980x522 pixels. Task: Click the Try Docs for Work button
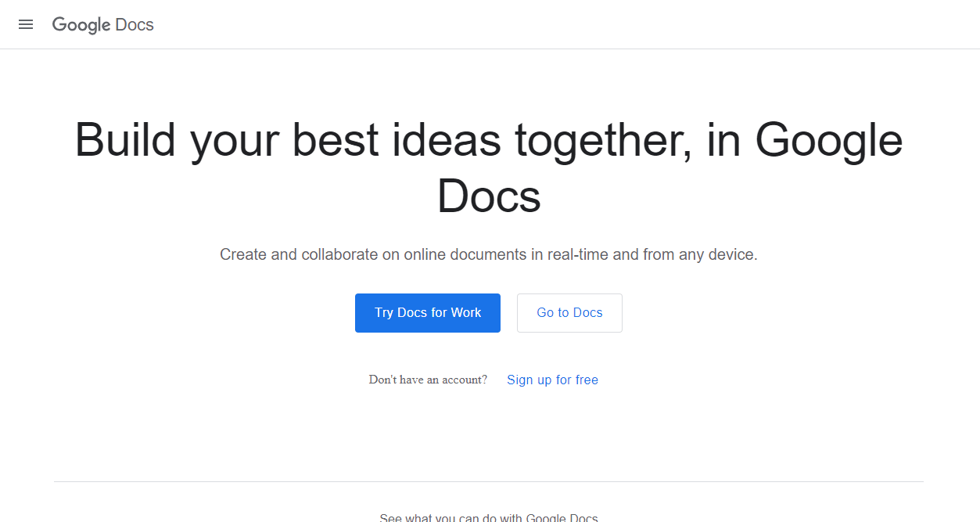(x=428, y=313)
